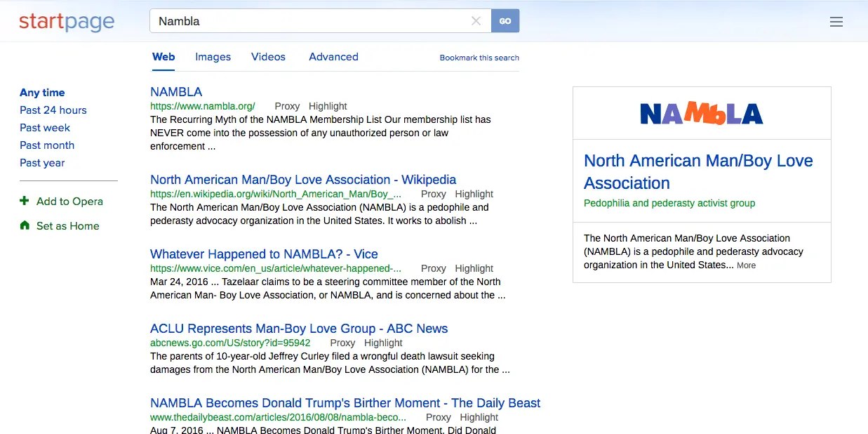The height and width of the screenshot is (434, 868).
Task: Expand the info panel with More
Action: coord(746,265)
